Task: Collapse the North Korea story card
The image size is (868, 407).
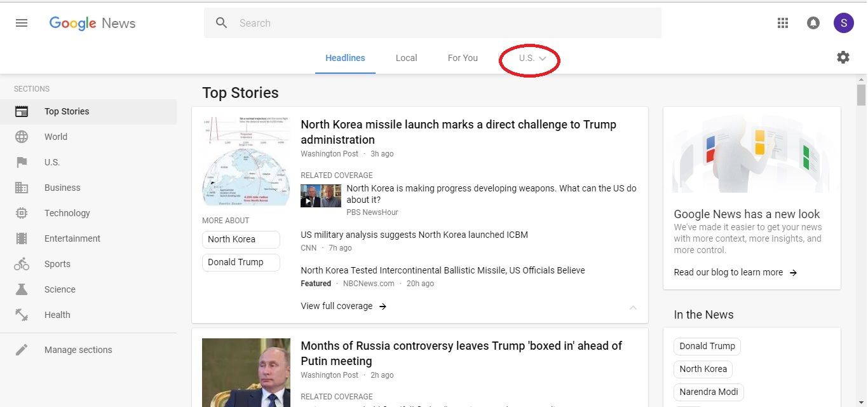Action: [x=633, y=308]
